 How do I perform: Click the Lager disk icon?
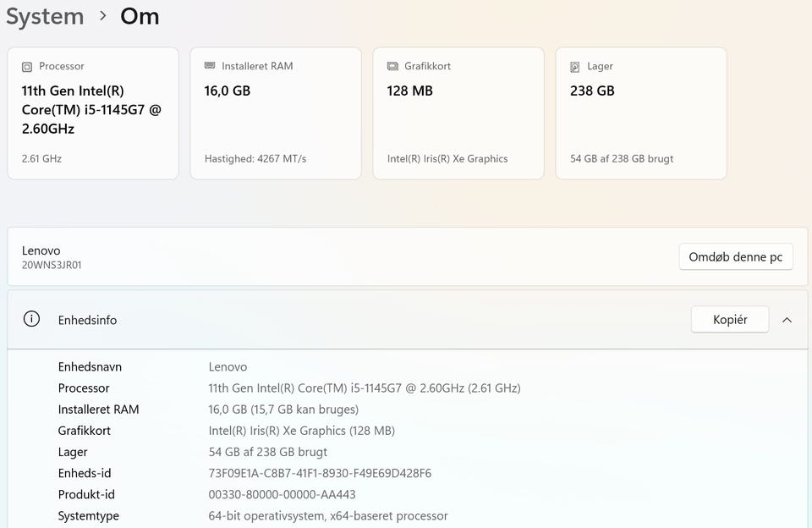575,67
